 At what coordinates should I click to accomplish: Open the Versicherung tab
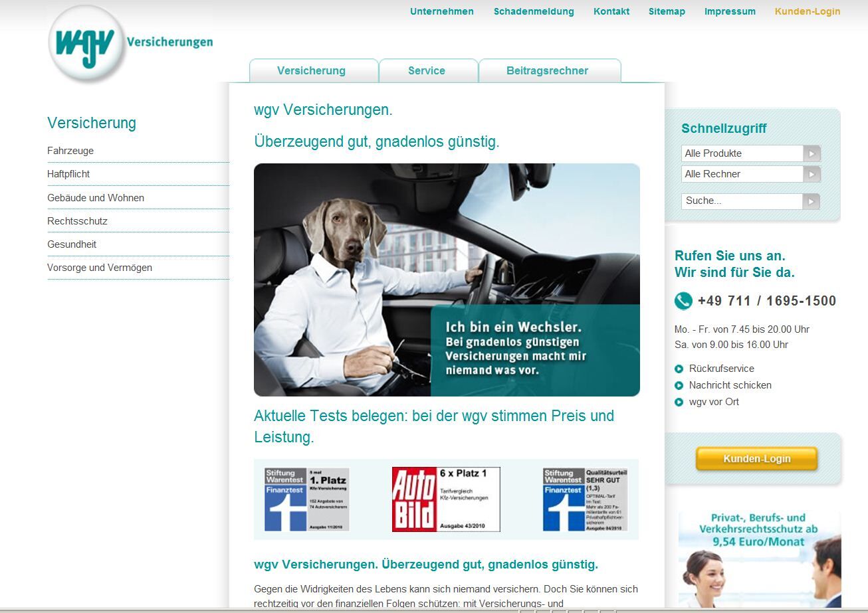click(311, 70)
